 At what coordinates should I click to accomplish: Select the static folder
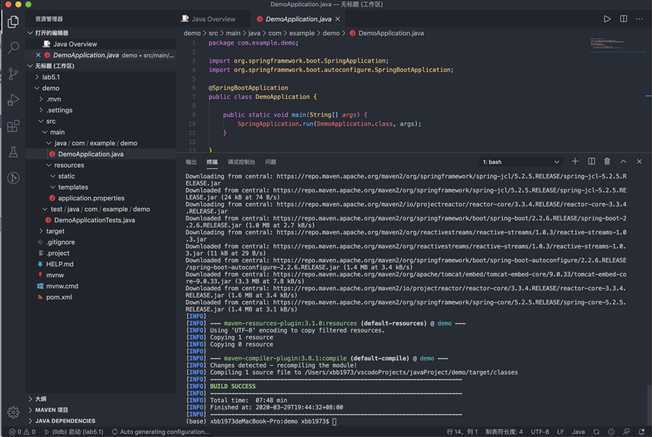tap(102, 176)
